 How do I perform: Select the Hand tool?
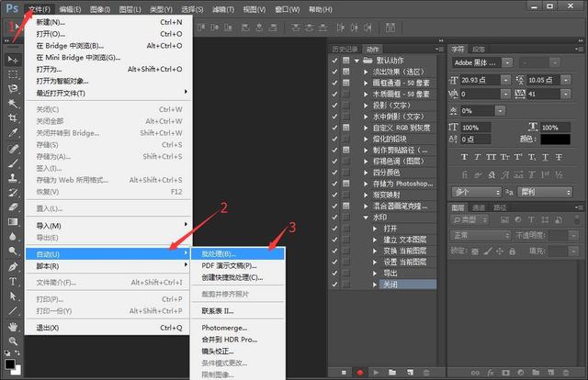pyautogui.click(x=13, y=327)
